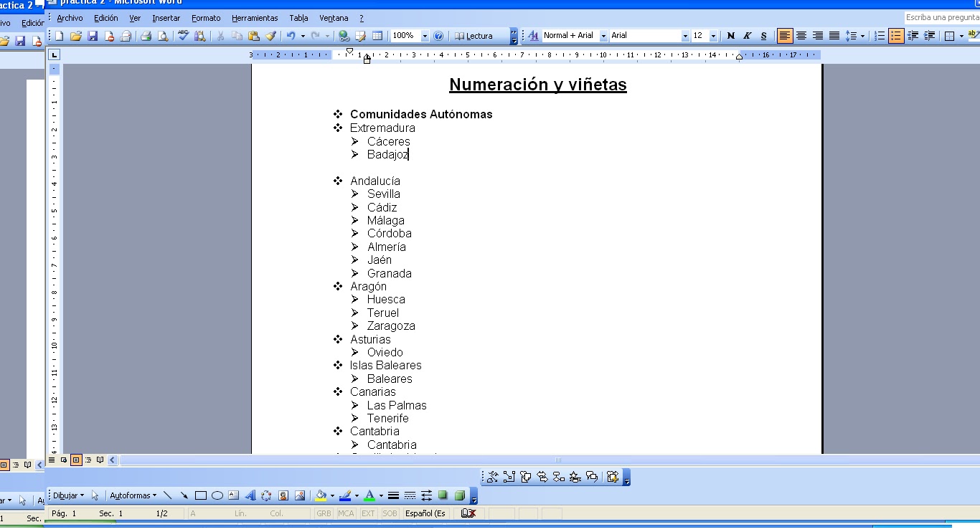Image resolution: width=980 pixels, height=532 pixels.
Task: Toggle bold formatting (N)
Action: pos(730,36)
